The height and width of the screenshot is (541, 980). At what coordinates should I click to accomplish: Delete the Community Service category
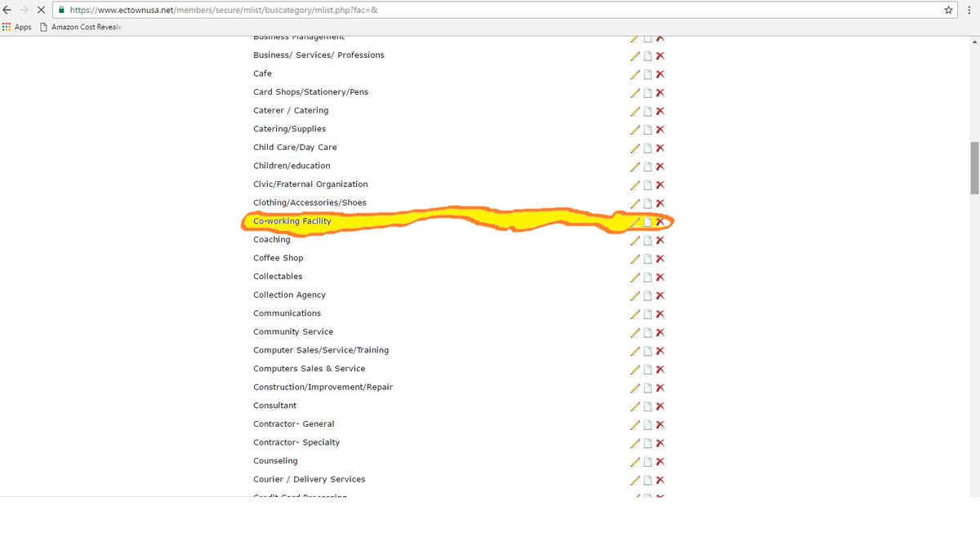pos(660,333)
